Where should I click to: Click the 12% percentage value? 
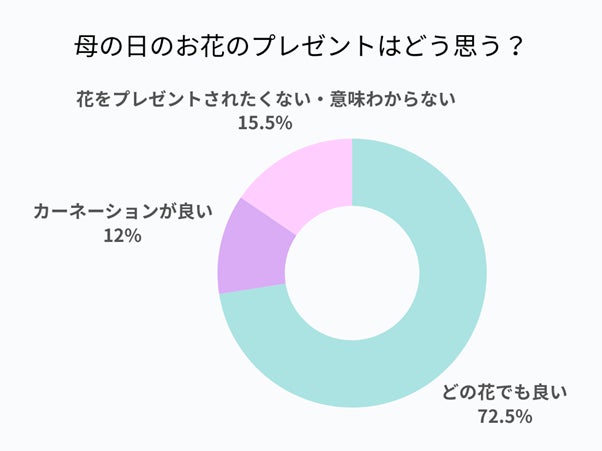pos(121,236)
